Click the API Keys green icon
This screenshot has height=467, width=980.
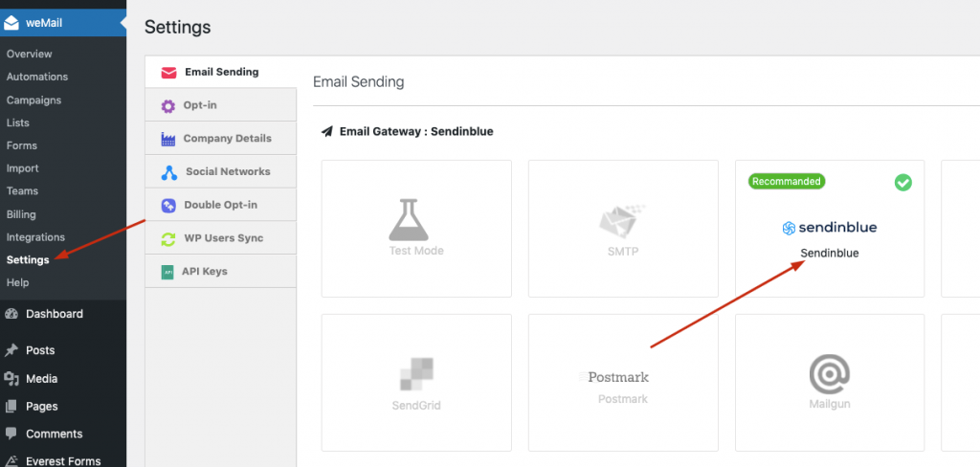167,272
